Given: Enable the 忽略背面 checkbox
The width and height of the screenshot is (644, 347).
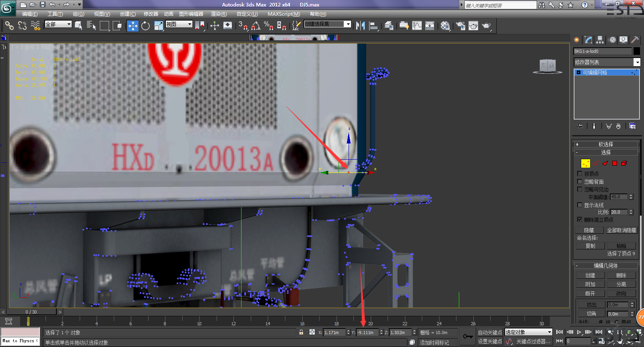Looking at the screenshot, I should [580, 181].
